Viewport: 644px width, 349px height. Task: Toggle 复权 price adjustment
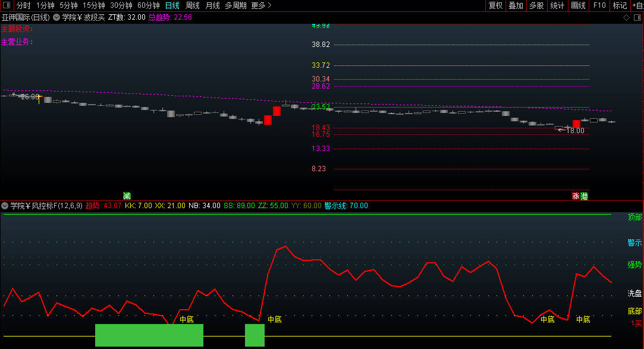(x=495, y=5)
